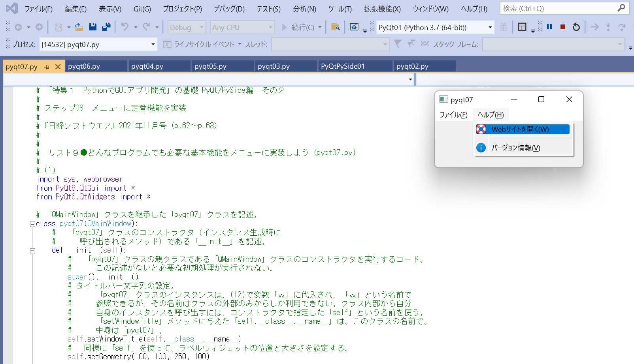Step into the next statement
This screenshot has width=634, height=364.
[x=608, y=27]
